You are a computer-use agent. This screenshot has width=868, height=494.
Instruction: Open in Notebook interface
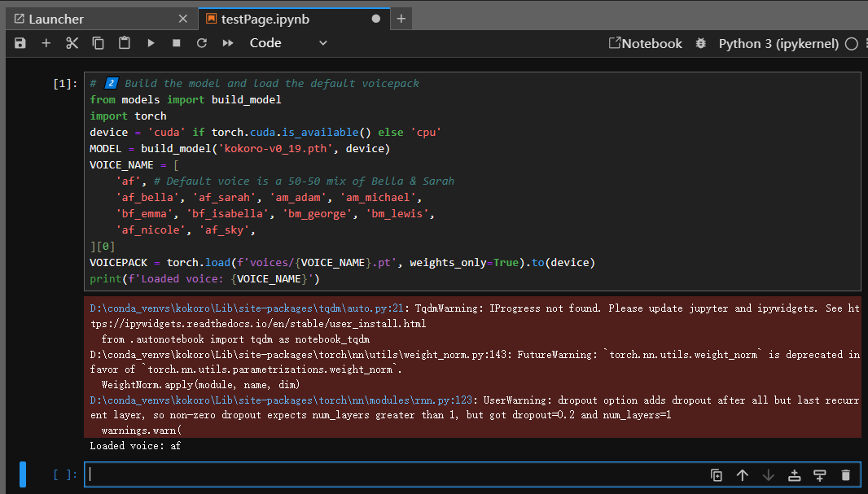click(x=646, y=44)
